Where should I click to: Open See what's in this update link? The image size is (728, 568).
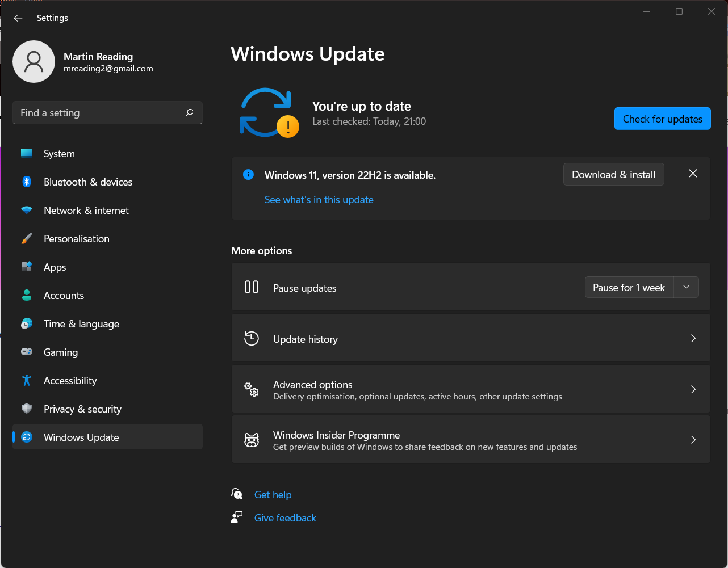[x=319, y=200]
